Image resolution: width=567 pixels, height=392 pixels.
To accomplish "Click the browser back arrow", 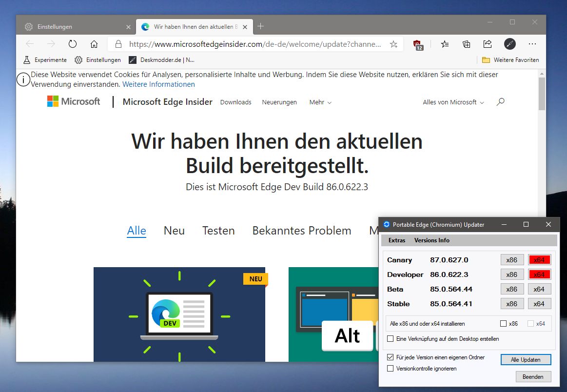I will pyautogui.click(x=30, y=44).
